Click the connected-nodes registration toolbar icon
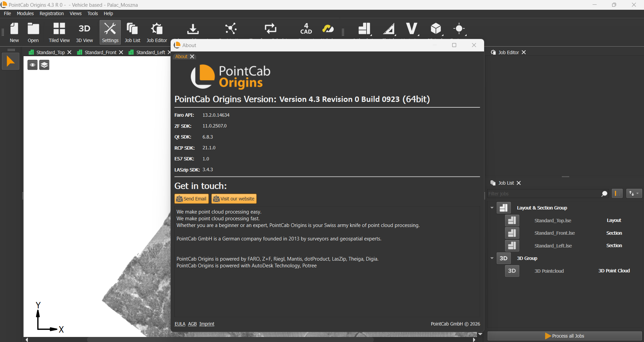Viewport: 644px width, 342px height. pos(231,29)
